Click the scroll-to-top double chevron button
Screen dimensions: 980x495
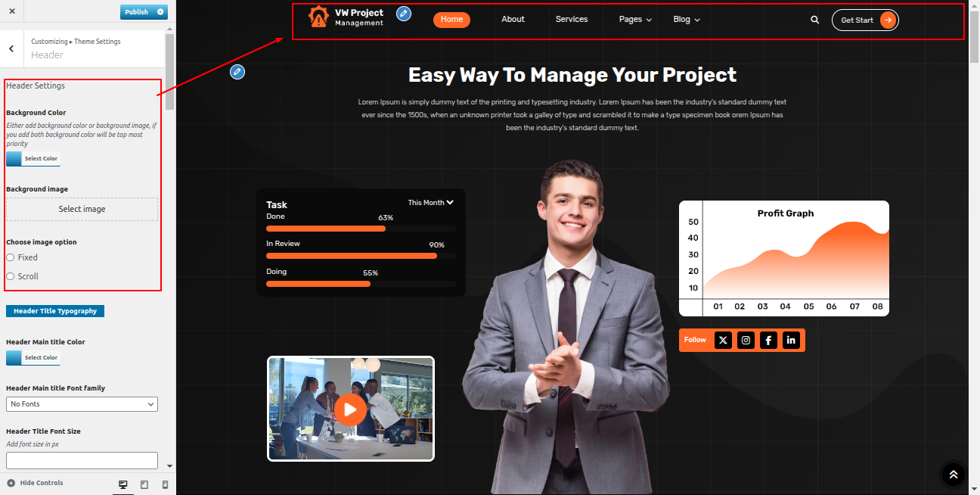tap(953, 475)
